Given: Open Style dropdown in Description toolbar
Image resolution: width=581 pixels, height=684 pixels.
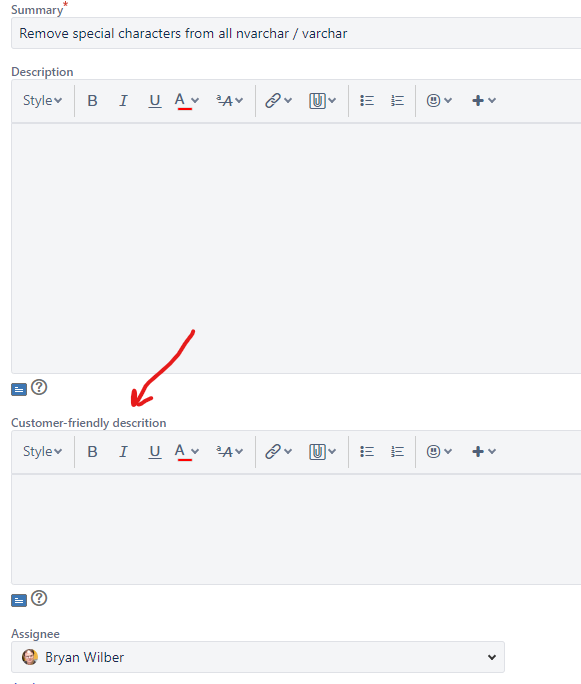Looking at the screenshot, I should tap(42, 101).
